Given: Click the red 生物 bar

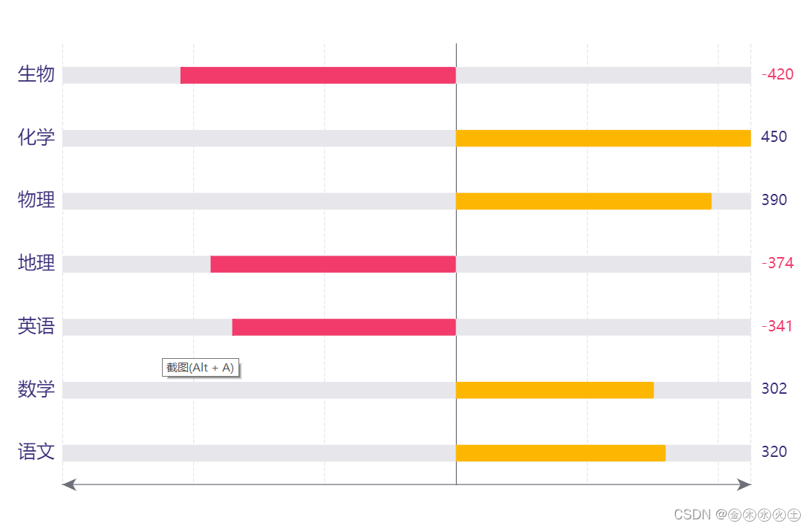Looking at the screenshot, I should coord(318,75).
